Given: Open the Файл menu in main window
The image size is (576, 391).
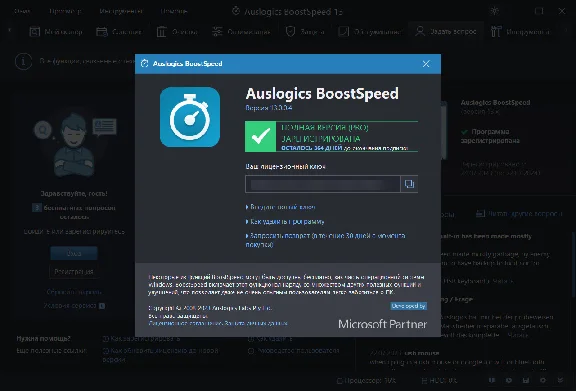Looking at the screenshot, I should (22, 11).
